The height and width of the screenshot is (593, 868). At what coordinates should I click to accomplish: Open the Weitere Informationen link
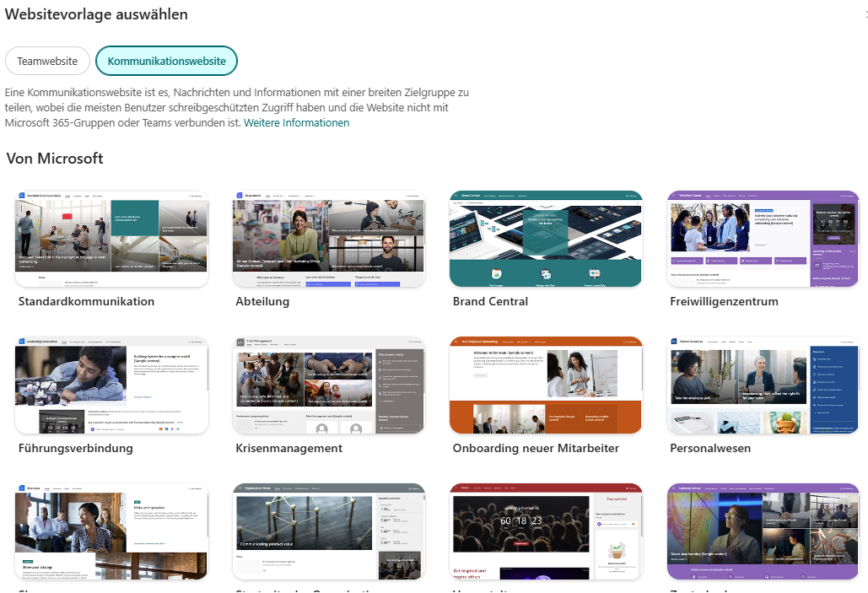[296, 123]
